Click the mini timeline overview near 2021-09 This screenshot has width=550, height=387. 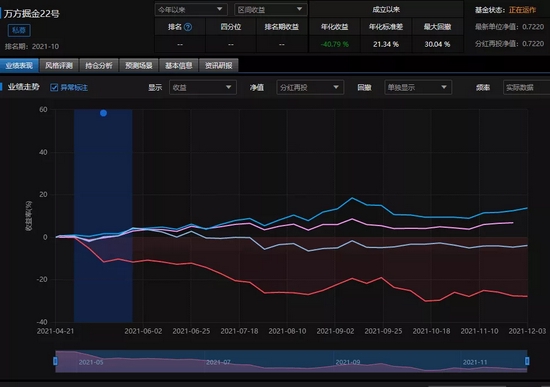point(348,362)
